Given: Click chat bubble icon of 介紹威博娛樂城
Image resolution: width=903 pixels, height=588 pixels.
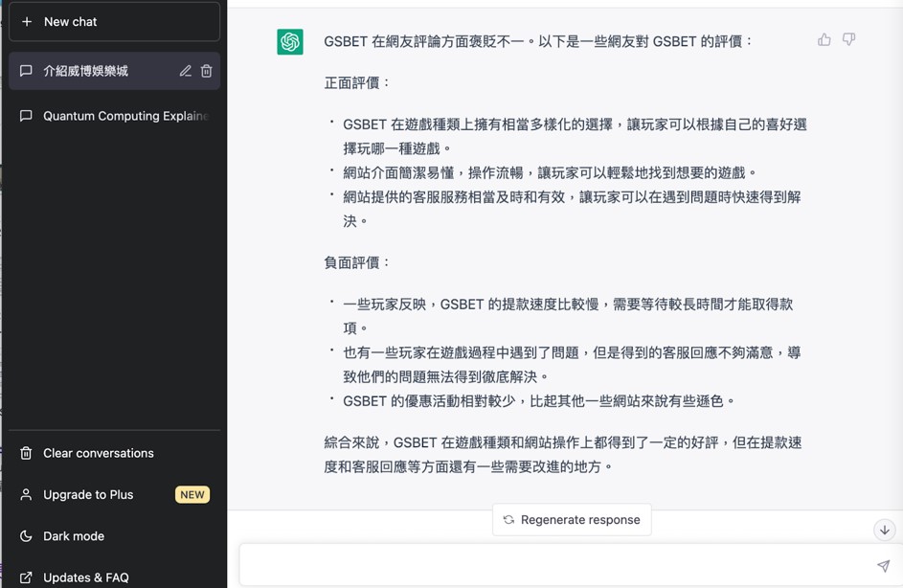Looking at the screenshot, I should [x=26, y=71].
